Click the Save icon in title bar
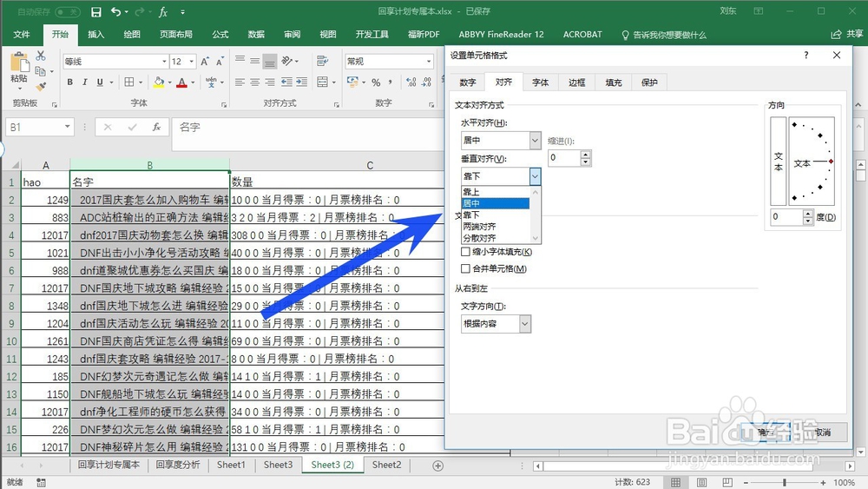Screen dimensions: 868x489 tap(96, 11)
